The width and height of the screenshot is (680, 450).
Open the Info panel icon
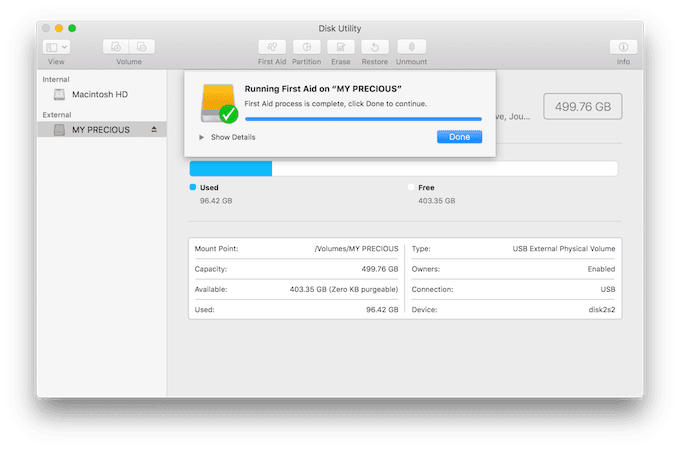pos(623,47)
